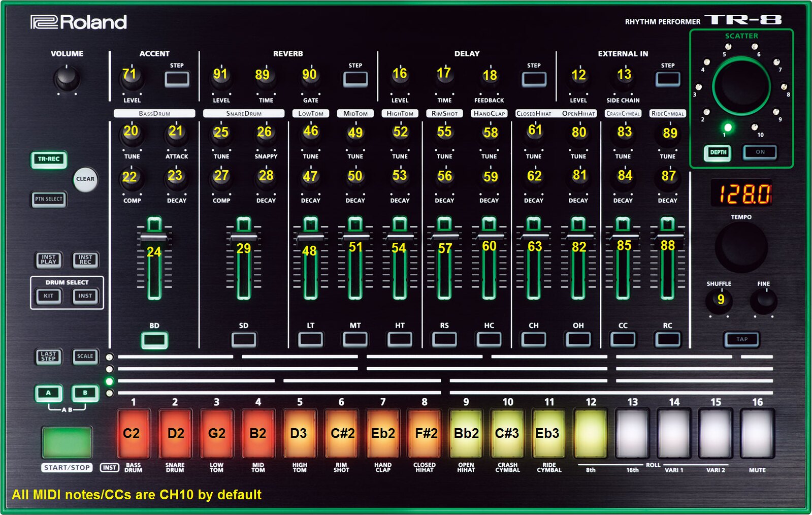Click step pad 15 VARI 2
Image resolution: width=812 pixels, height=515 pixels.
[x=716, y=434]
